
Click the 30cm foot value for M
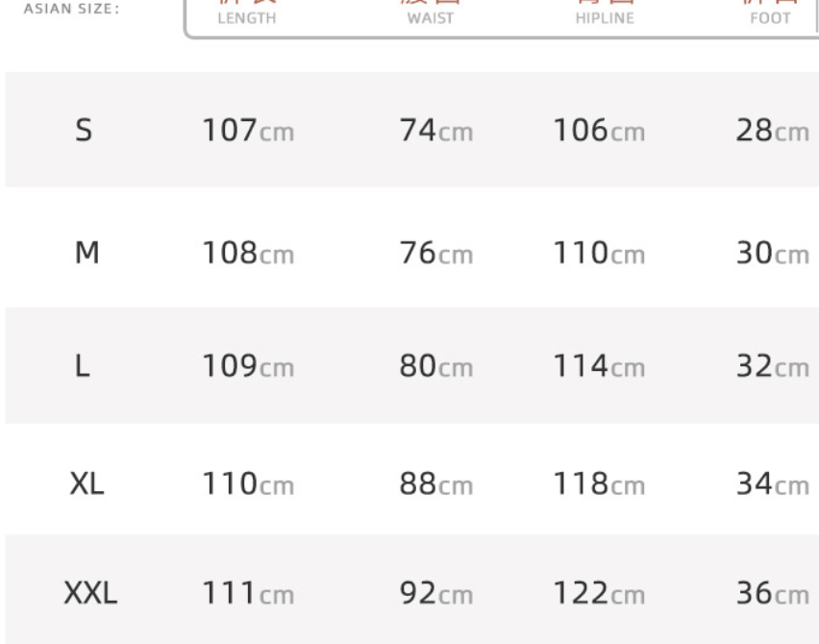click(x=772, y=253)
